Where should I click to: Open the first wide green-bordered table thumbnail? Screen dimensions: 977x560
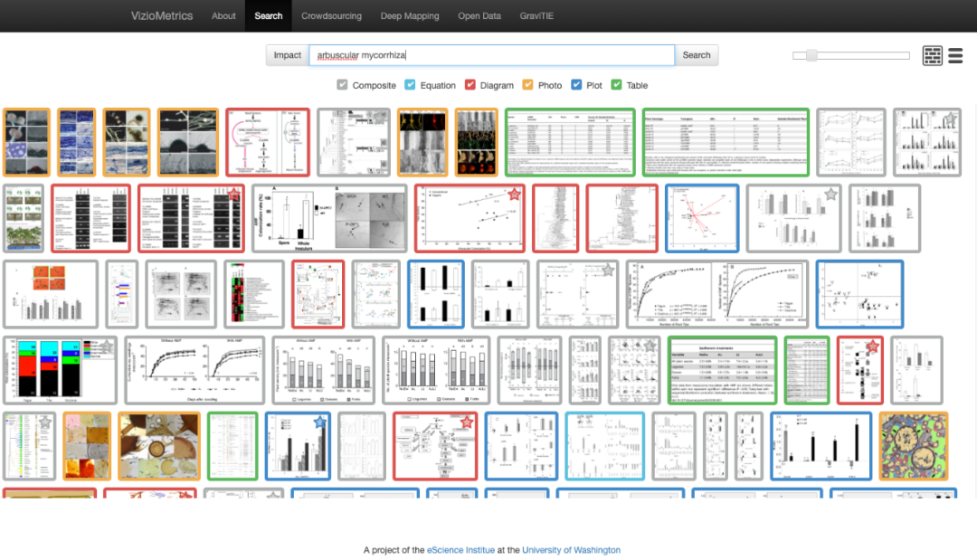(570, 142)
